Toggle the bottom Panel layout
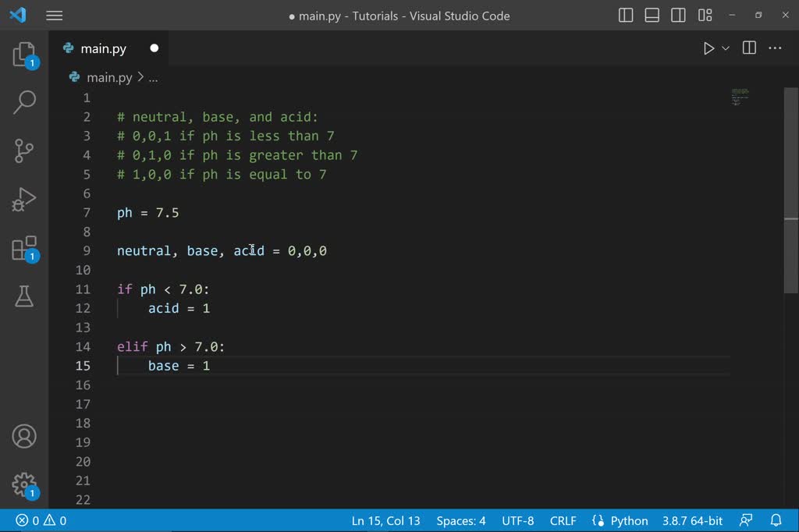The width and height of the screenshot is (799, 532). tap(652, 16)
